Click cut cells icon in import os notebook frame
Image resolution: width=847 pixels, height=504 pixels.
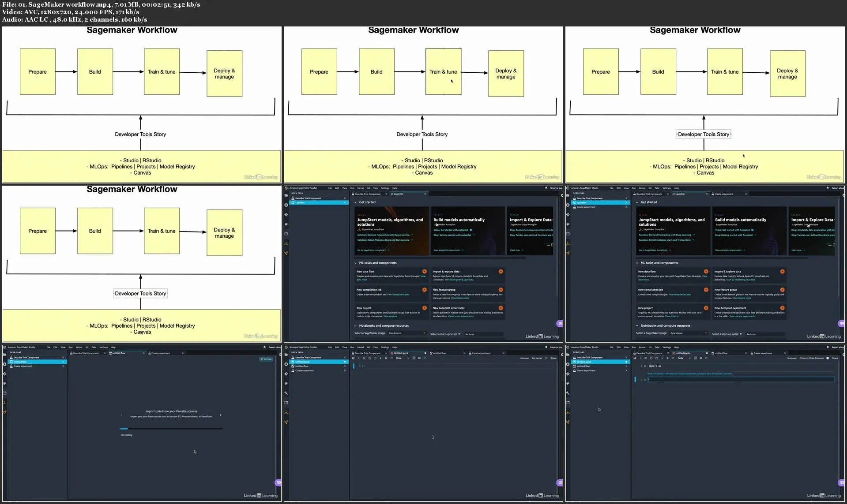tap(646, 358)
